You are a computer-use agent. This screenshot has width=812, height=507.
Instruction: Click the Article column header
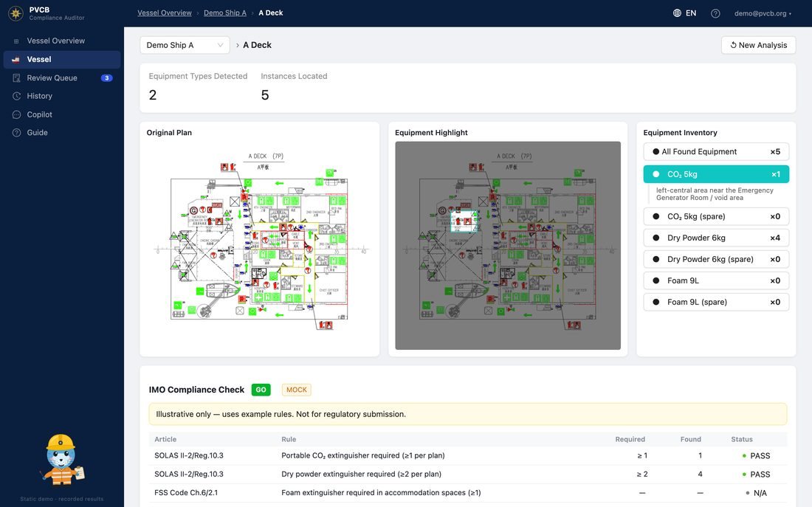[x=165, y=439]
